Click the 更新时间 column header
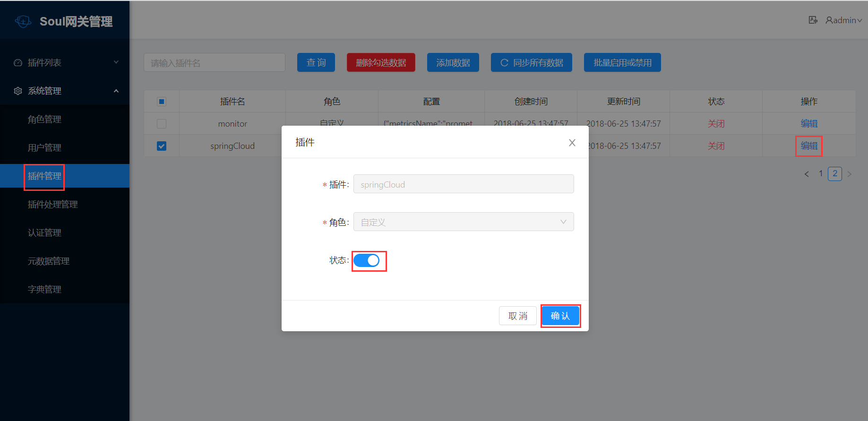This screenshot has height=421, width=868. click(x=624, y=101)
